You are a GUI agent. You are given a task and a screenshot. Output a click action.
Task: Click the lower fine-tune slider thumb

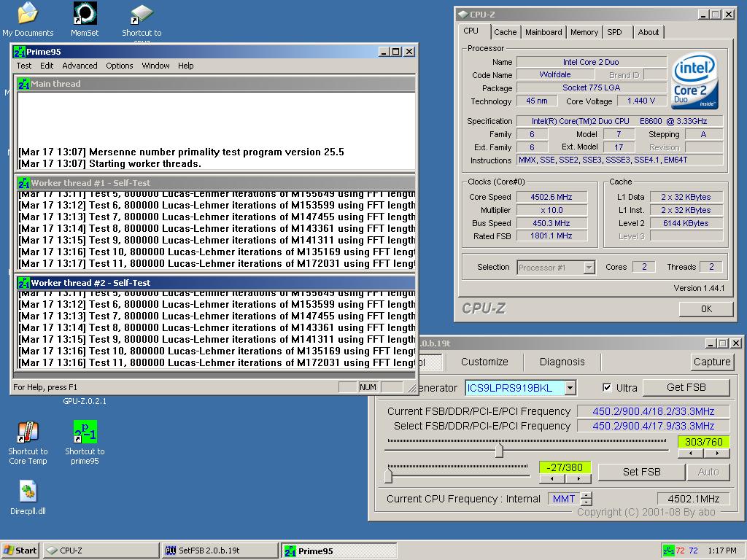389,475
